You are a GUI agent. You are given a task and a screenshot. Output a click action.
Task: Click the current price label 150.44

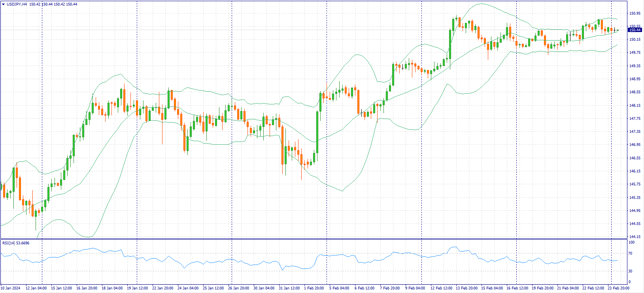point(635,30)
